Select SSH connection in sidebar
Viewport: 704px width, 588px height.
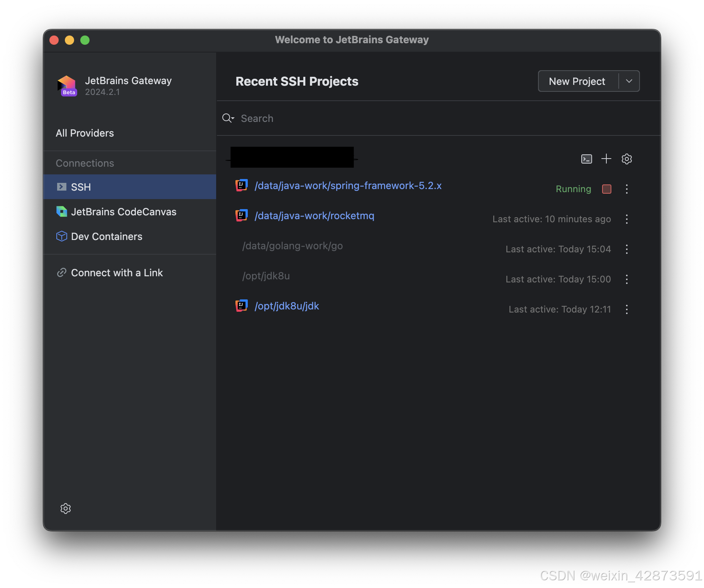tap(130, 187)
